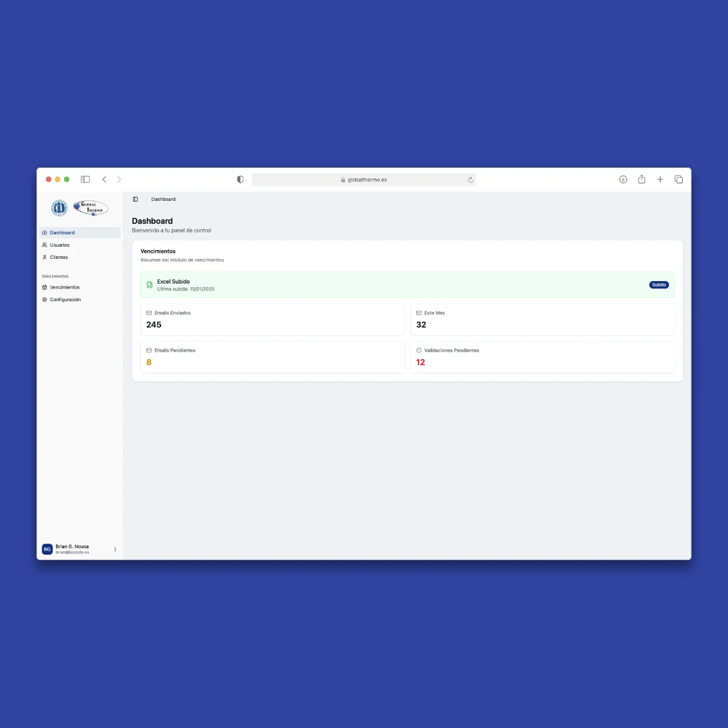The height and width of the screenshot is (728, 728).
Task: Open user menu with three dots
Action: pyautogui.click(x=115, y=549)
